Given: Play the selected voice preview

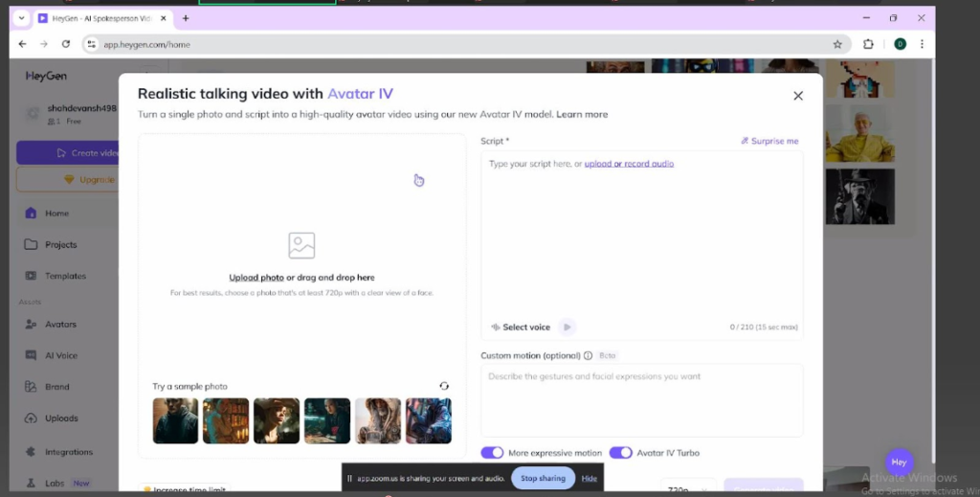Looking at the screenshot, I should [x=567, y=327].
